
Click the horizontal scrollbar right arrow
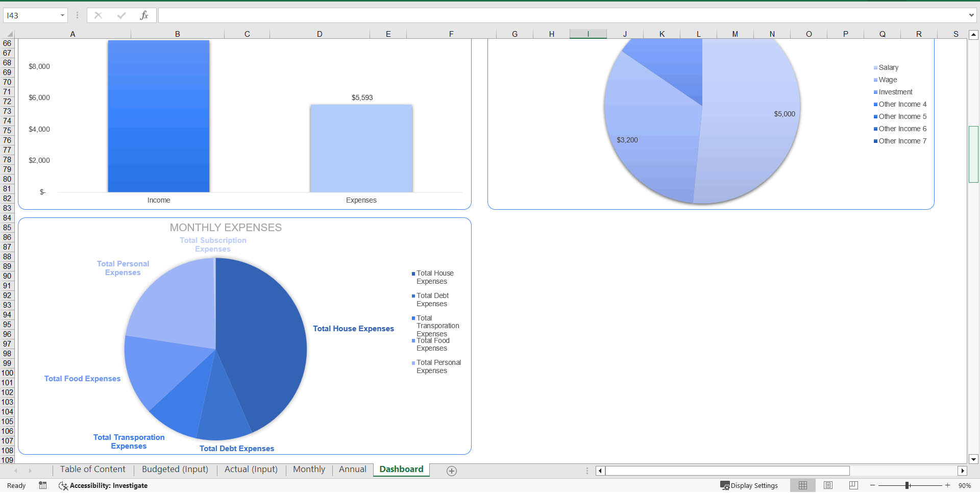coord(963,471)
